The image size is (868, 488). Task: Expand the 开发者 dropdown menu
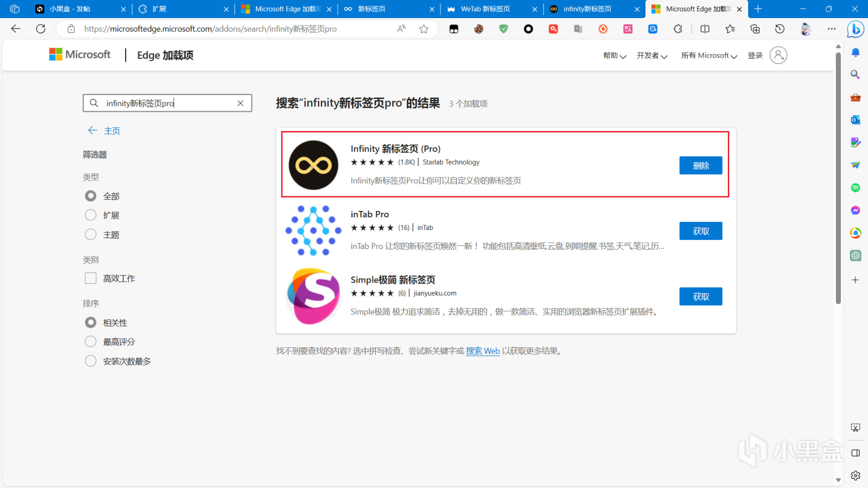(x=652, y=56)
